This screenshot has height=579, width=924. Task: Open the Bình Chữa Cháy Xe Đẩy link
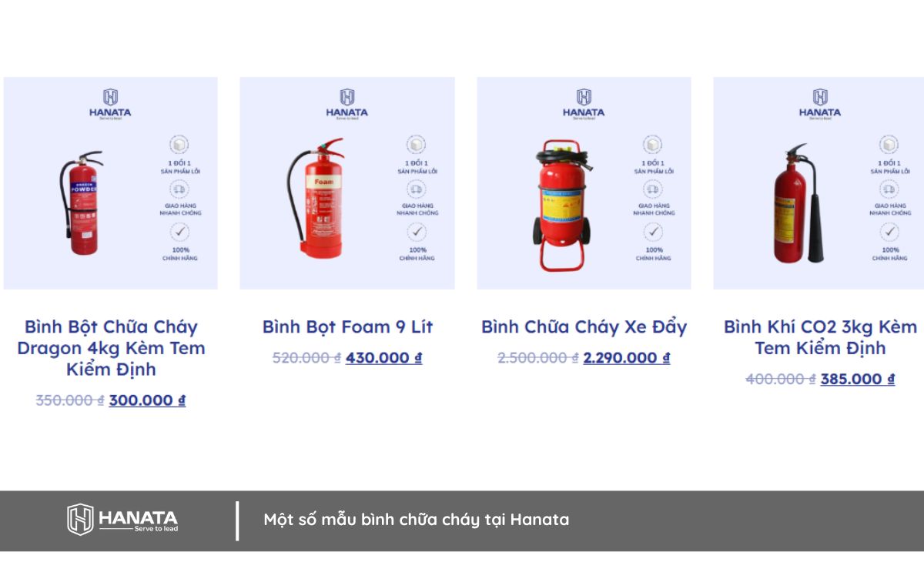584,326
